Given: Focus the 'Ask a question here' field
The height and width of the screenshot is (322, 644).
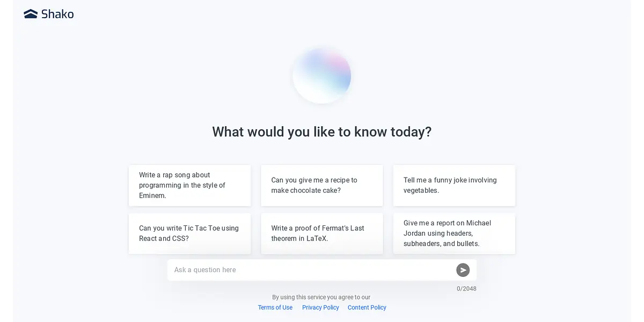Looking at the screenshot, I should tap(311, 270).
